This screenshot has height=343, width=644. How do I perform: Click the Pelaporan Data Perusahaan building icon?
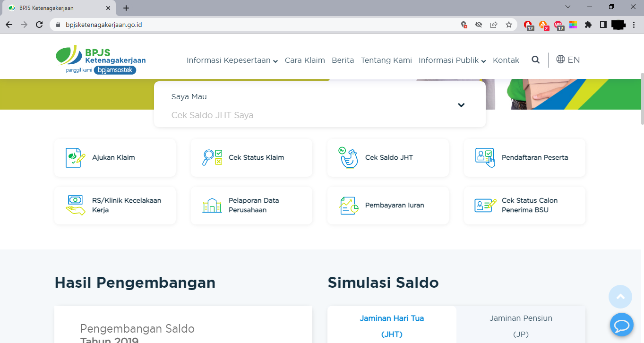point(212,205)
